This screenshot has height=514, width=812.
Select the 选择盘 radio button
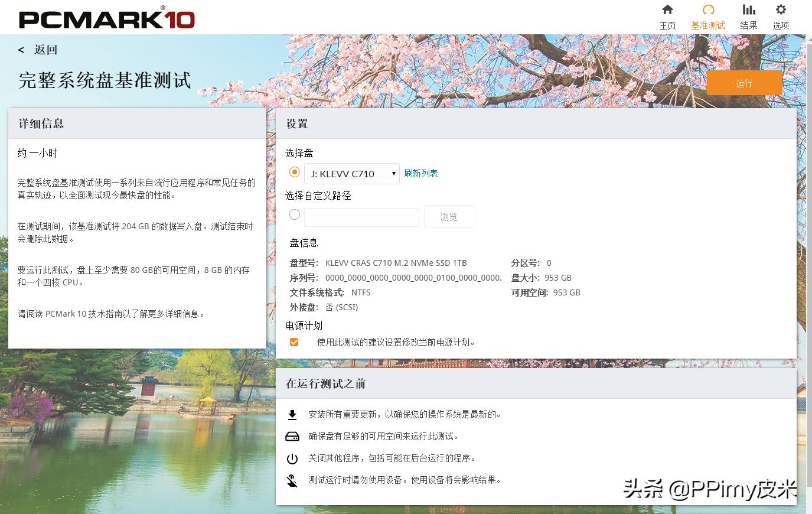tap(294, 172)
